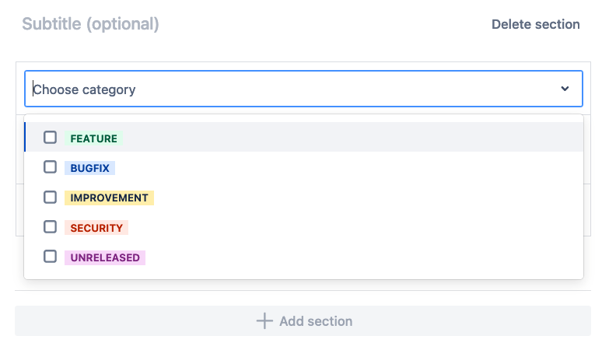Mark the UNRELEASED checkbox
This screenshot has width=616, height=364.
(50, 257)
